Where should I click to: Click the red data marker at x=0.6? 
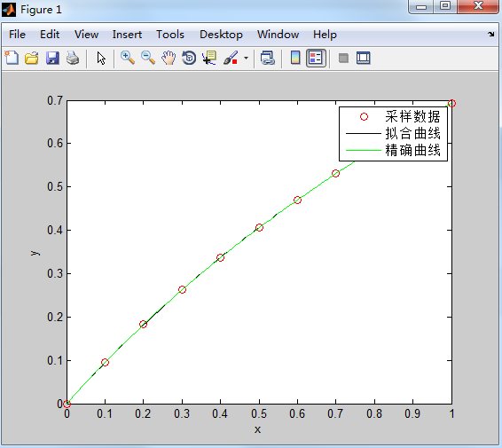(x=297, y=200)
